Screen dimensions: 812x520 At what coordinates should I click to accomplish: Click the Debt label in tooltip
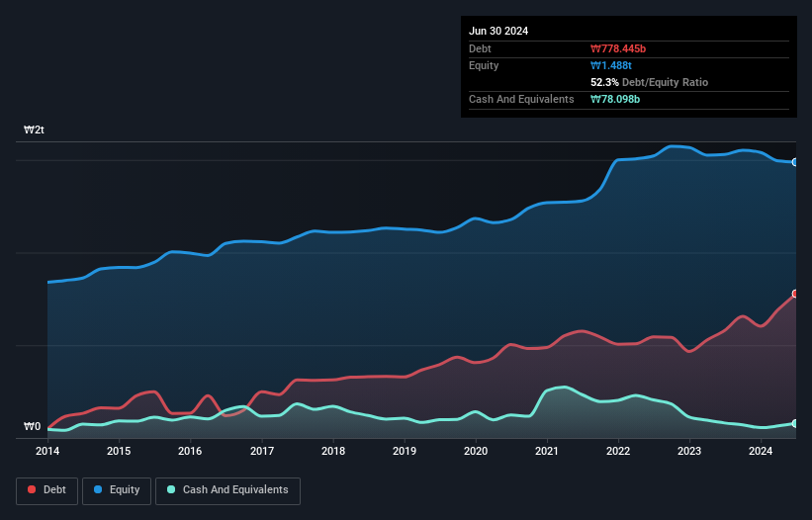click(x=480, y=48)
